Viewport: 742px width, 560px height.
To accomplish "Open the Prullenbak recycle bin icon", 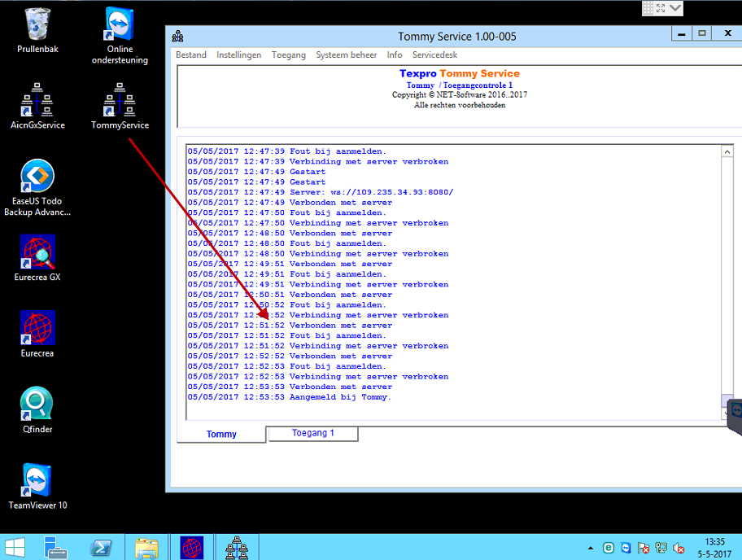I will pos(37,30).
